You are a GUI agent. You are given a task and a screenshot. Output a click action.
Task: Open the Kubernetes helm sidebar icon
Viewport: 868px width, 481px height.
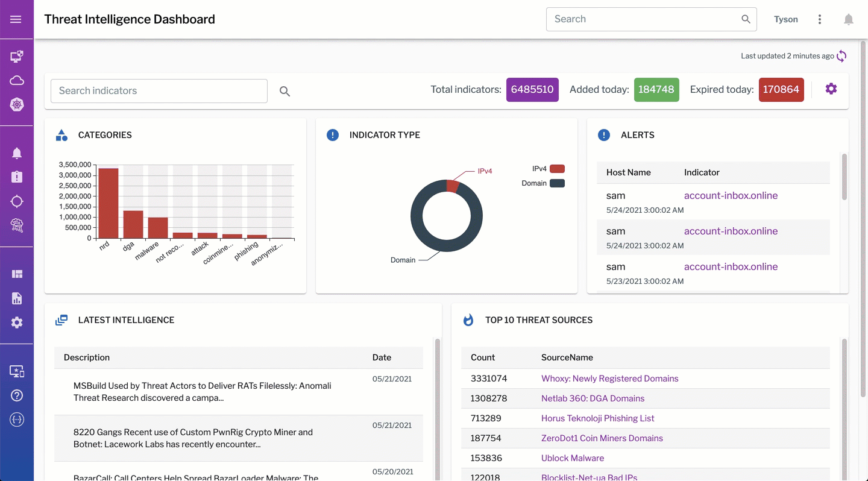pos(17,105)
